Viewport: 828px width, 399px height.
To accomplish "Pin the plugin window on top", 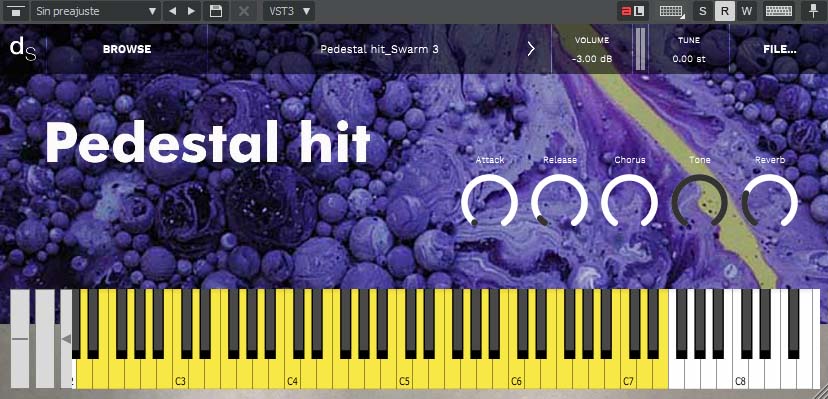I will [x=813, y=11].
